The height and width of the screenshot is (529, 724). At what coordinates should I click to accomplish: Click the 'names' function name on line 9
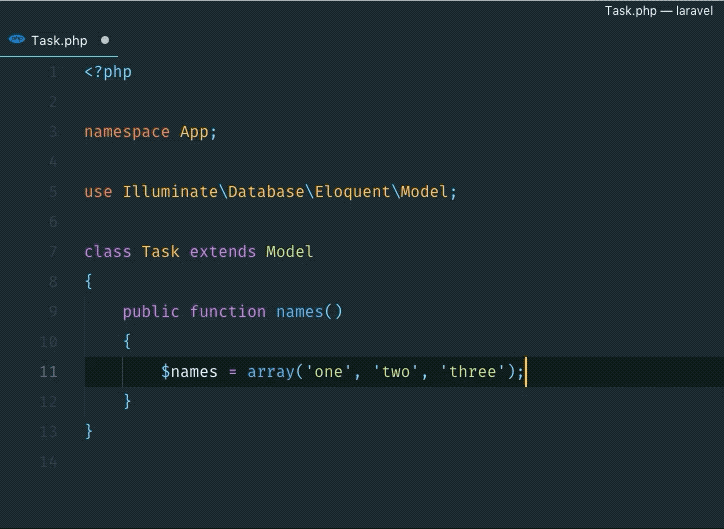(x=299, y=312)
